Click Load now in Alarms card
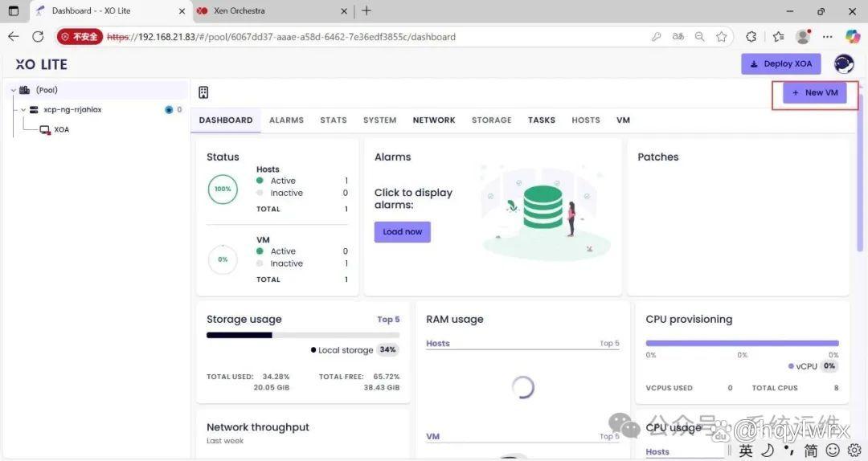The width and height of the screenshot is (868, 461). click(x=403, y=232)
